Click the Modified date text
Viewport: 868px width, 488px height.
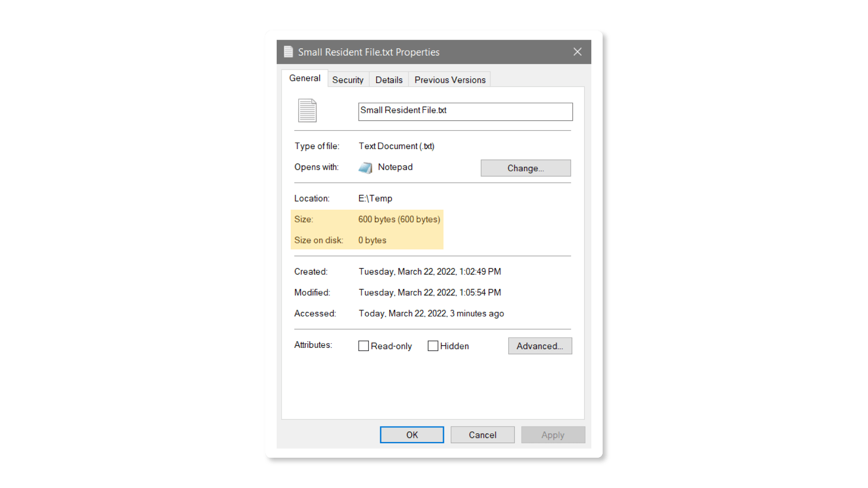coord(429,292)
